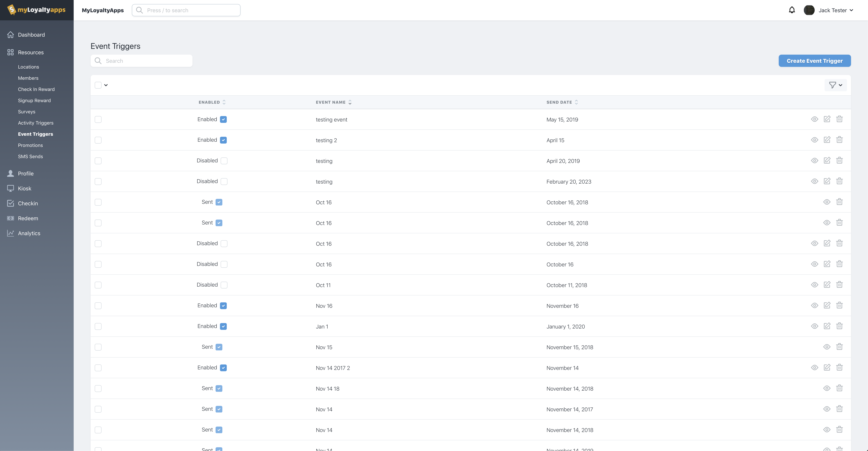This screenshot has height=451, width=868.
Task: Select the row checkbox for 'Nov 16'
Action: [x=98, y=306]
